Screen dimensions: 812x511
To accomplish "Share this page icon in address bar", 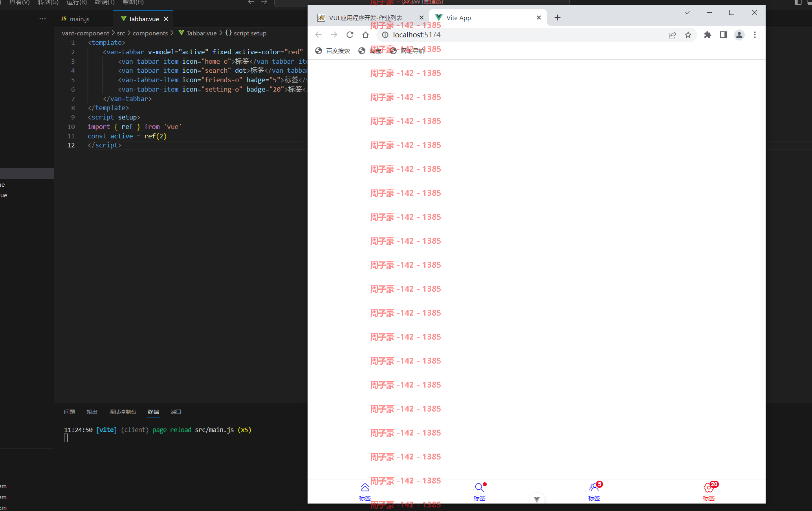I will click(672, 35).
